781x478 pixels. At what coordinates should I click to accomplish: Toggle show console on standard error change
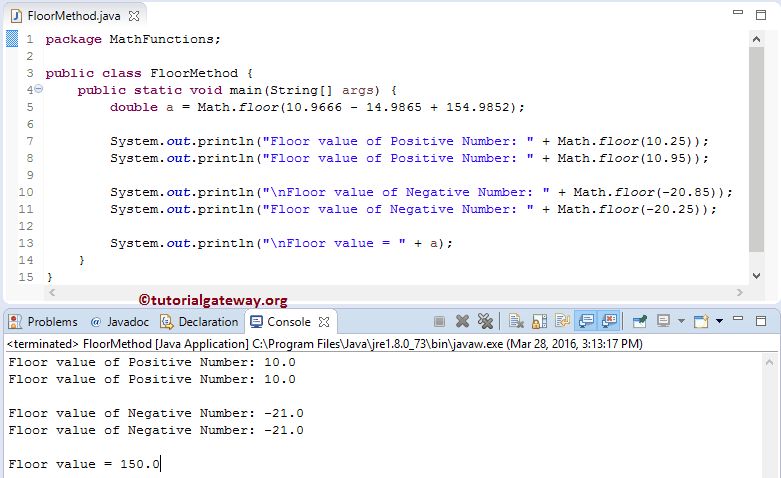coord(609,322)
